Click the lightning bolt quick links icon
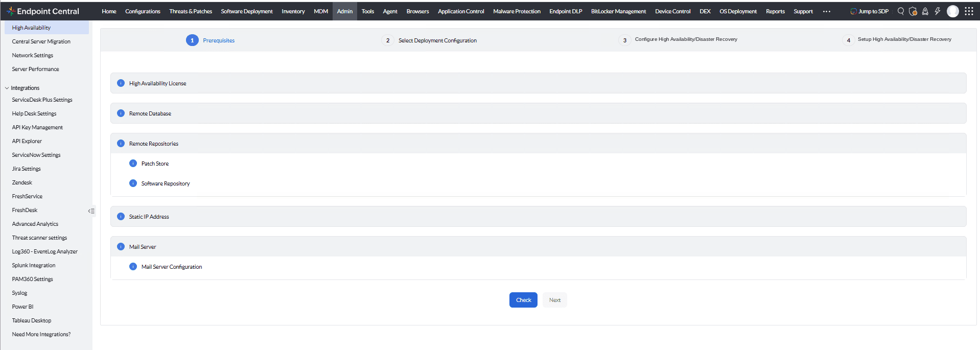The width and height of the screenshot is (980, 350). coord(938,11)
